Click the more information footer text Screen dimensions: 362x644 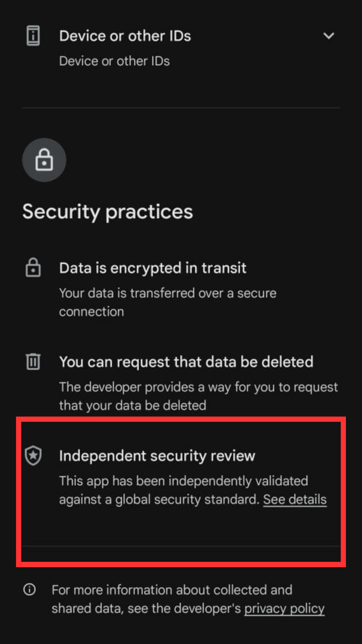[x=172, y=599]
